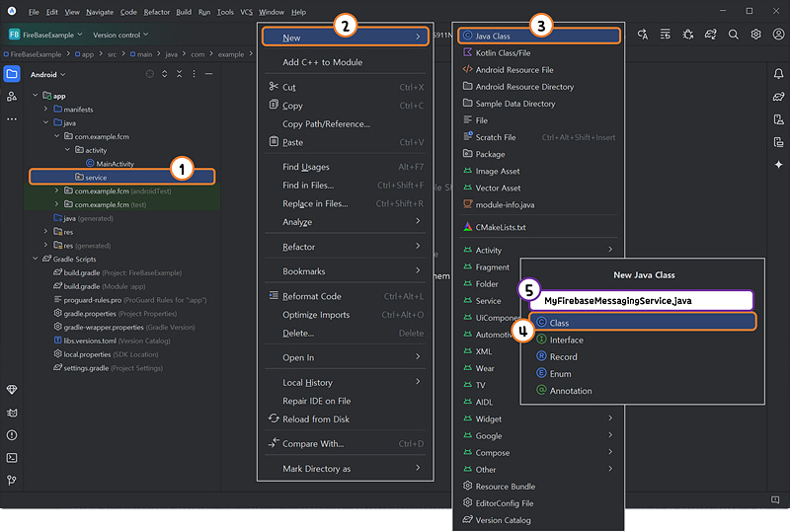The image size is (790, 532).
Task: Open the Gemini sparkle icon on right sidebar
Action: coord(778,164)
